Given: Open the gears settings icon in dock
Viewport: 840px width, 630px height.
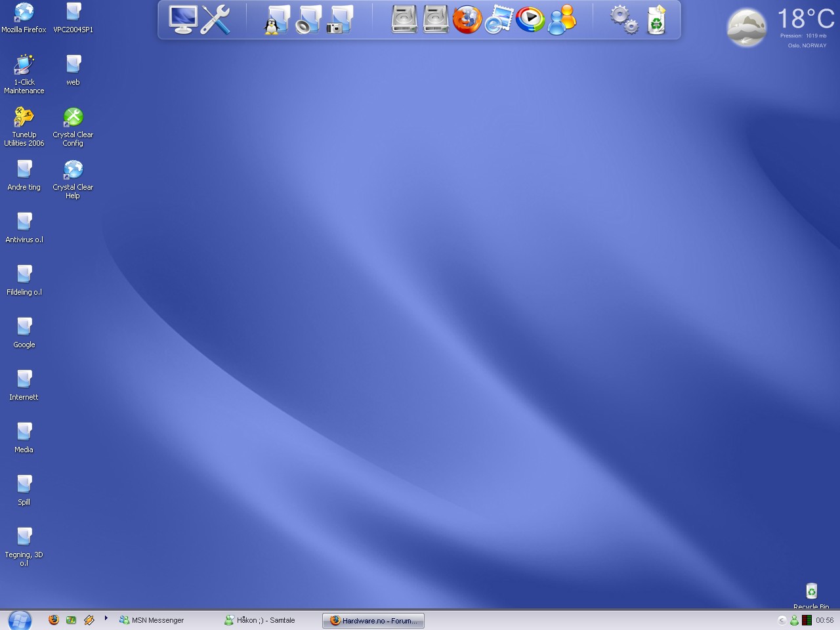Looking at the screenshot, I should pos(623,20).
